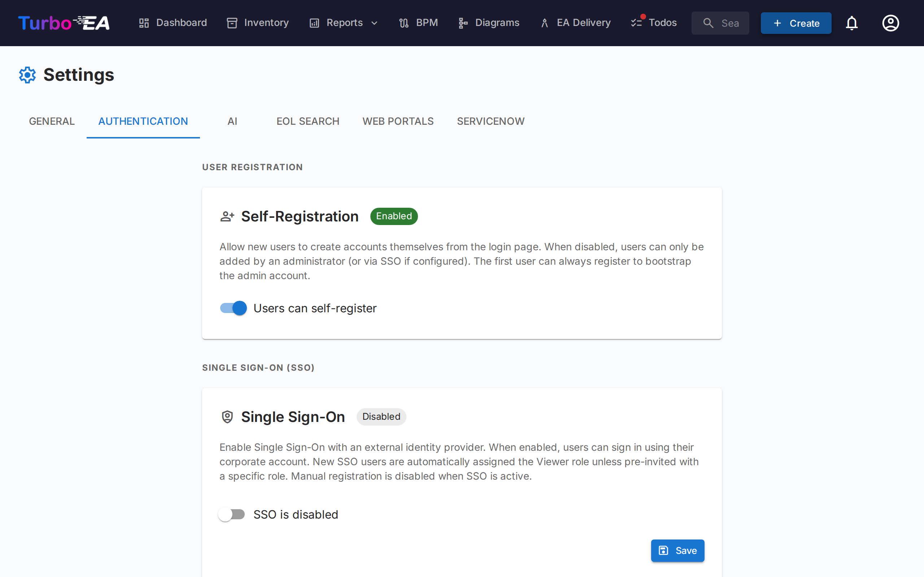Click inside the search field
The width and height of the screenshot is (924, 577).
click(x=720, y=23)
